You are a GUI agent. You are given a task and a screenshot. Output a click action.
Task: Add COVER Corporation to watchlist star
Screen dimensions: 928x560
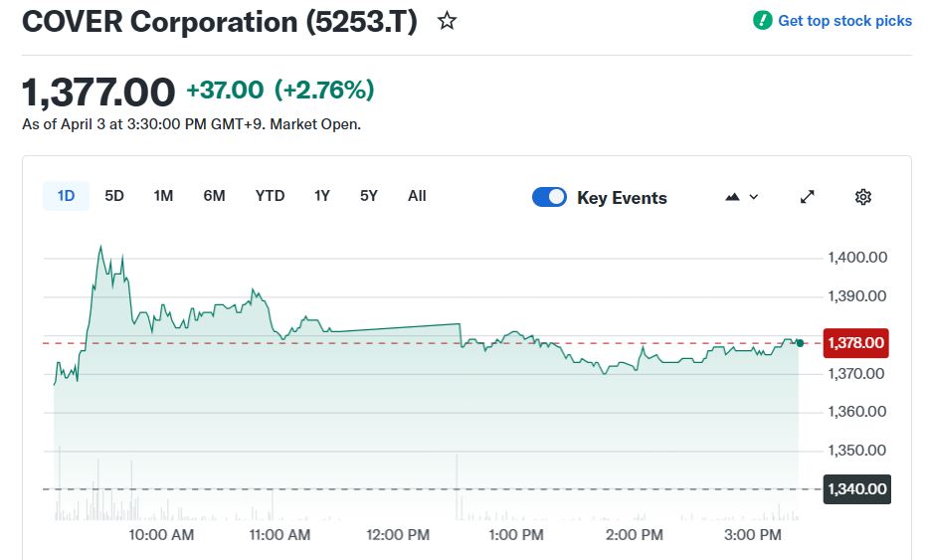[447, 21]
